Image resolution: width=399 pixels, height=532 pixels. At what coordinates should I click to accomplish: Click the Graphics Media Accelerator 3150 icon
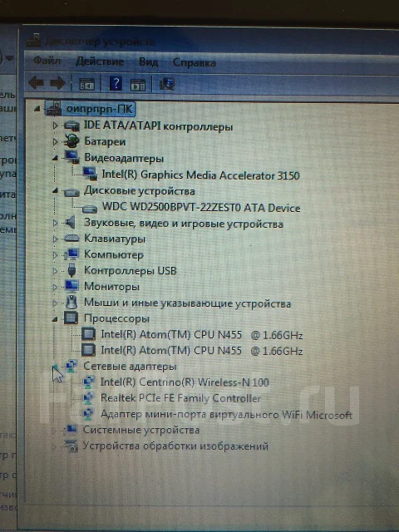coord(90,174)
